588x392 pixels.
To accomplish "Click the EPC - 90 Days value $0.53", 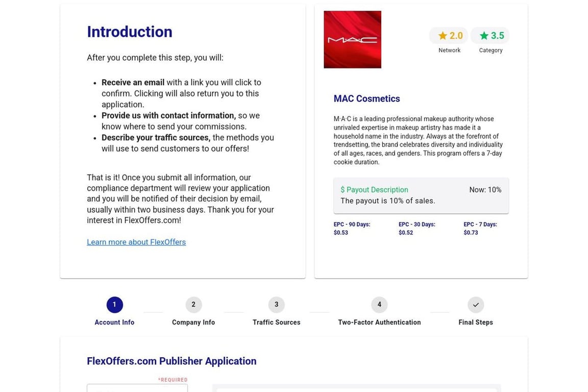I will click(341, 233).
